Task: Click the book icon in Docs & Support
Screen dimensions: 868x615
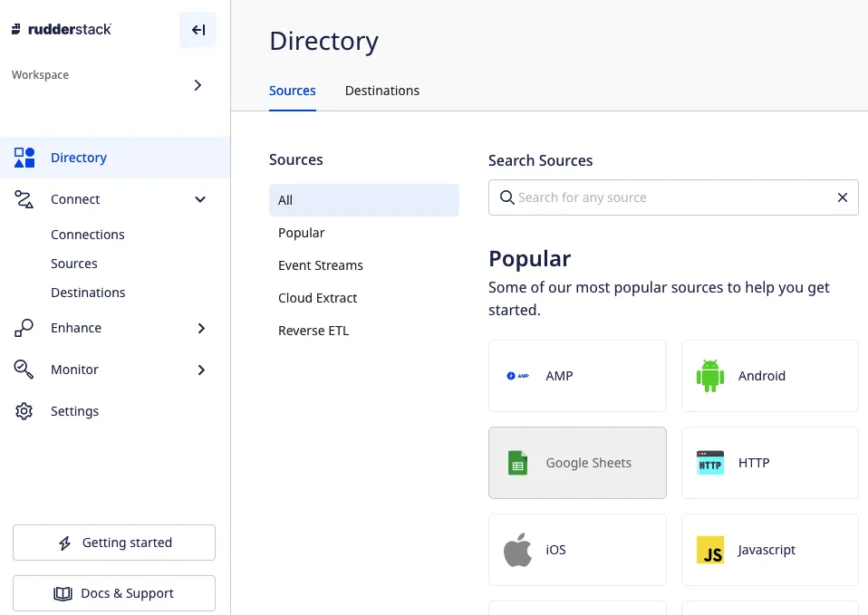Action: tap(63, 594)
